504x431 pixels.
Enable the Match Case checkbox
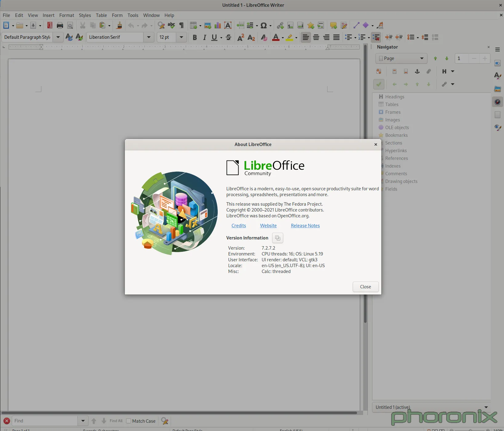(x=129, y=421)
